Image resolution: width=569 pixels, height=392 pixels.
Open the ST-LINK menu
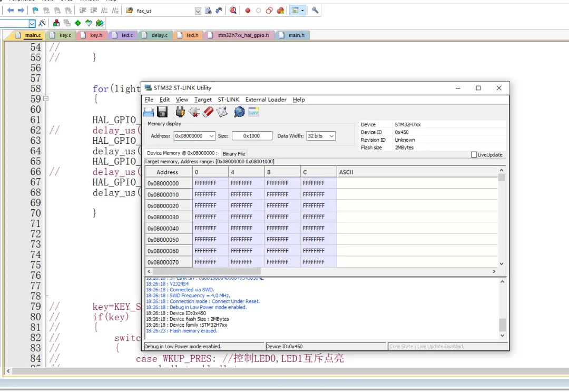coord(228,100)
